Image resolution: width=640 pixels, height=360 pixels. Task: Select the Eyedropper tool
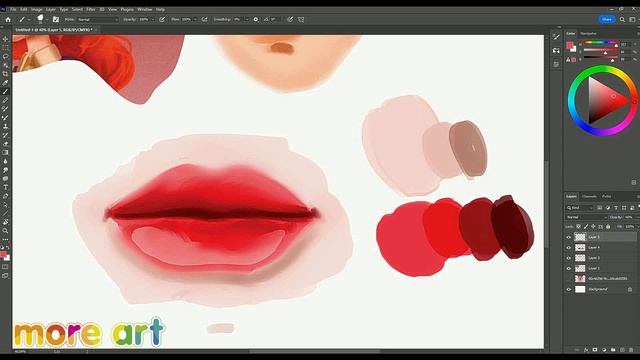point(5,82)
